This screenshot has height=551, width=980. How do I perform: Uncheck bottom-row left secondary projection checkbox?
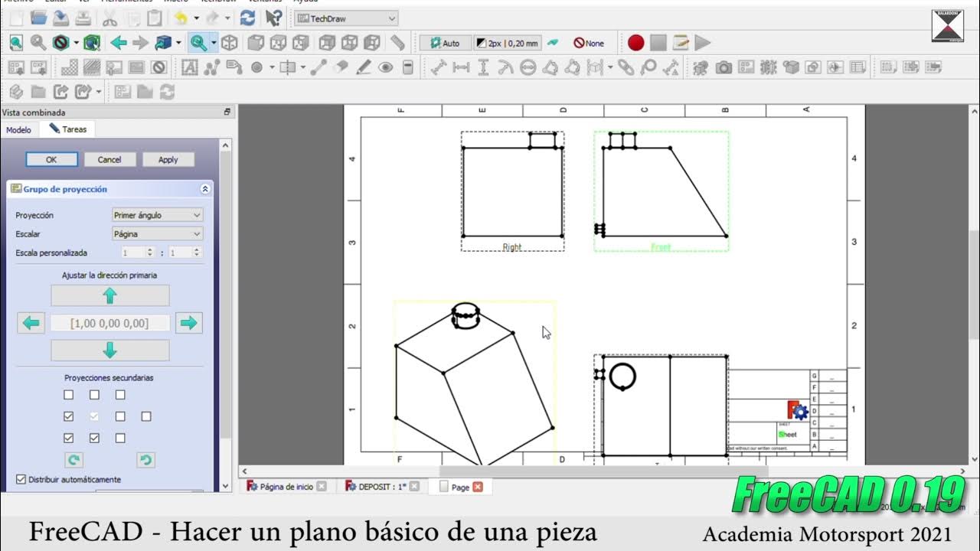[69, 439]
